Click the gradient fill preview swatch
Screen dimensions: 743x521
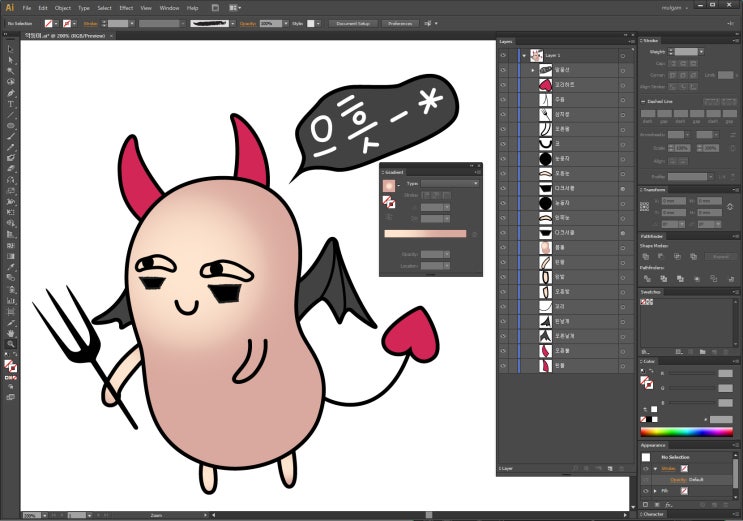389,186
